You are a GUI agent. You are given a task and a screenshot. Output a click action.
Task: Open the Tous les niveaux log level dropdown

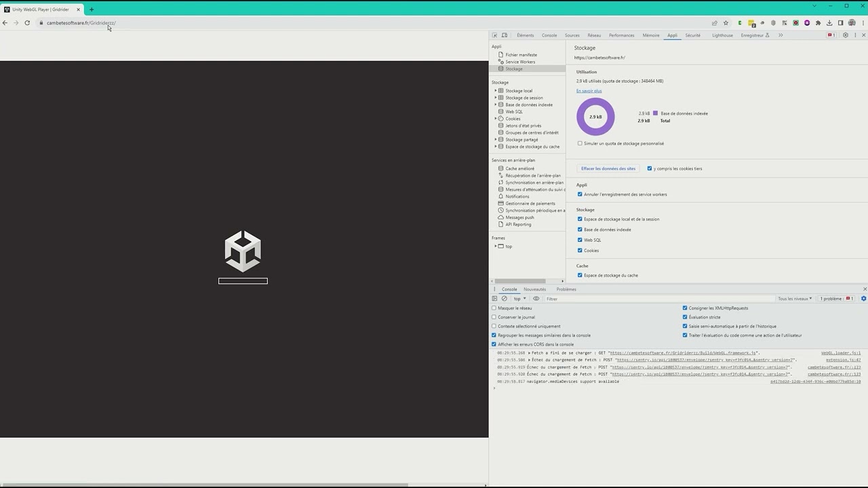[x=795, y=299]
